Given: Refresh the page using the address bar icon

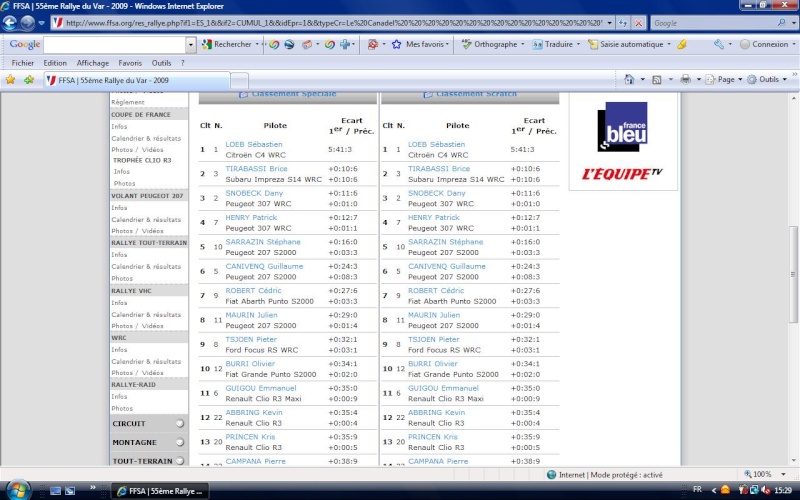Looking at the screenshot, I should pos(623,23).
